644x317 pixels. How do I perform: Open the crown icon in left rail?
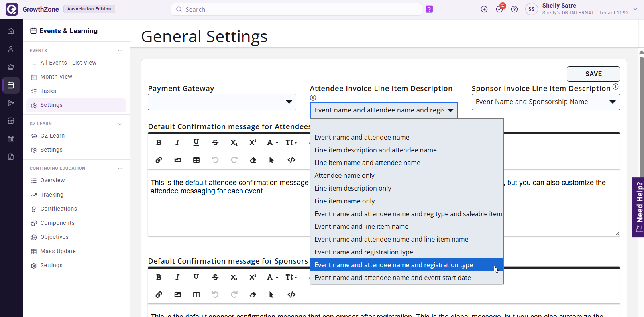11,67
